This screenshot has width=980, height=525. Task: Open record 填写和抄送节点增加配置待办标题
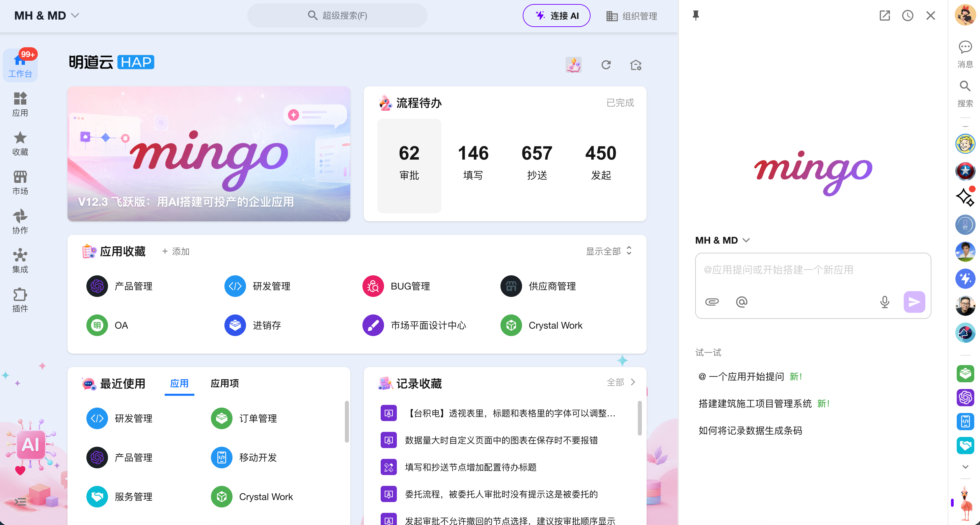point(471,467)
